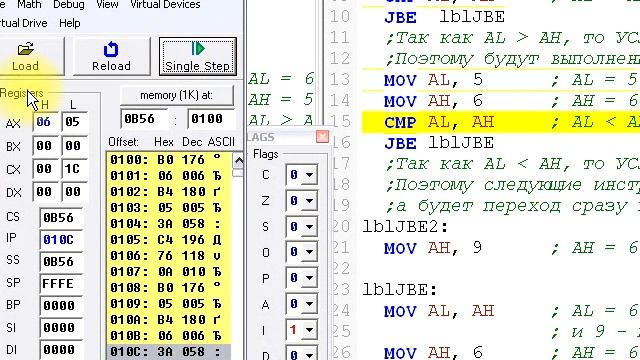Open the Math menu
This screenshot has width=640, height=360.
(x=29, y=5)
